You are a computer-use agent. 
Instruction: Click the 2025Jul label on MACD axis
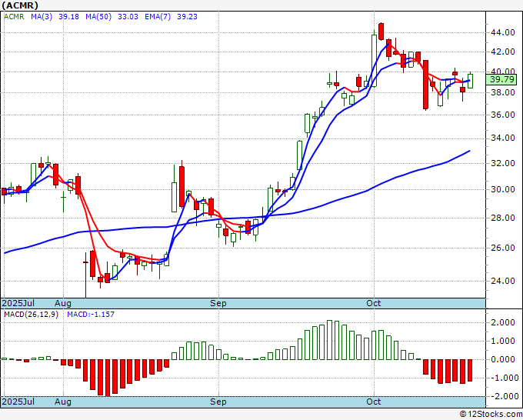(x=18, y=402)
